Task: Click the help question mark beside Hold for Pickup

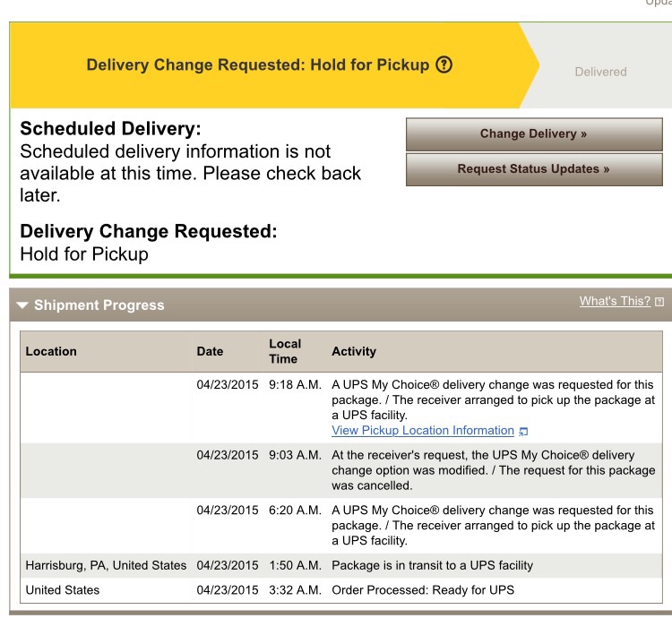Action: tap(444, 64)
